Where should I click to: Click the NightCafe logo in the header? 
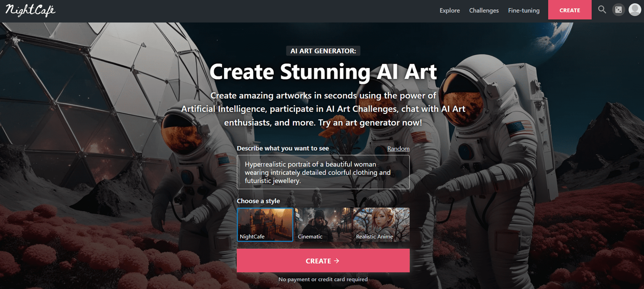30,10
